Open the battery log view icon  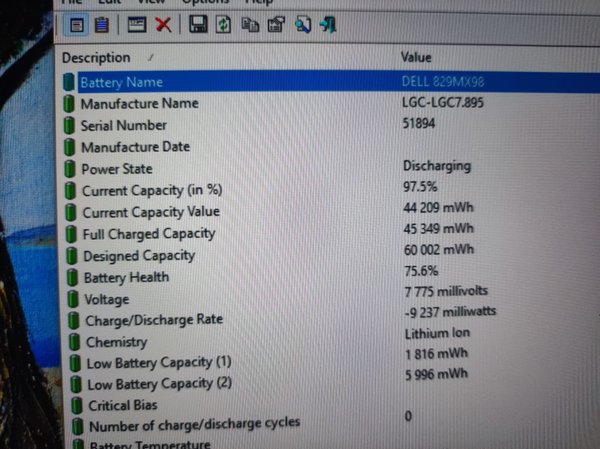tap(101, 23)
